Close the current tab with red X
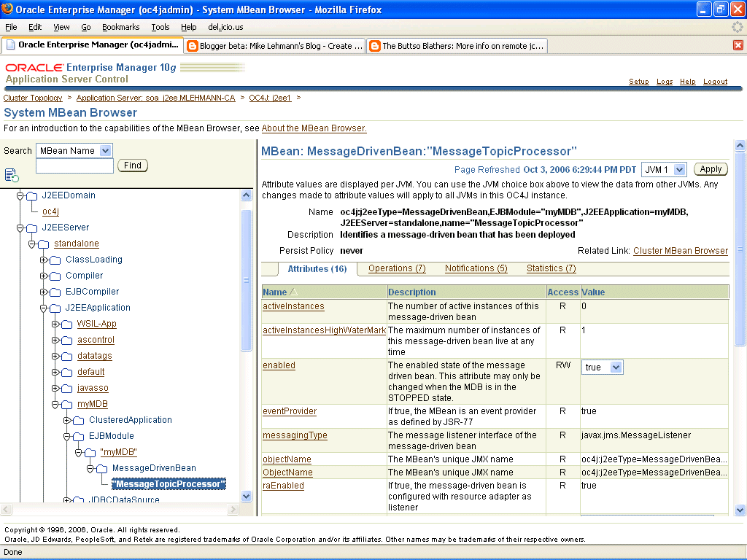This screenshot has height=560, width=747. point(738,45)
